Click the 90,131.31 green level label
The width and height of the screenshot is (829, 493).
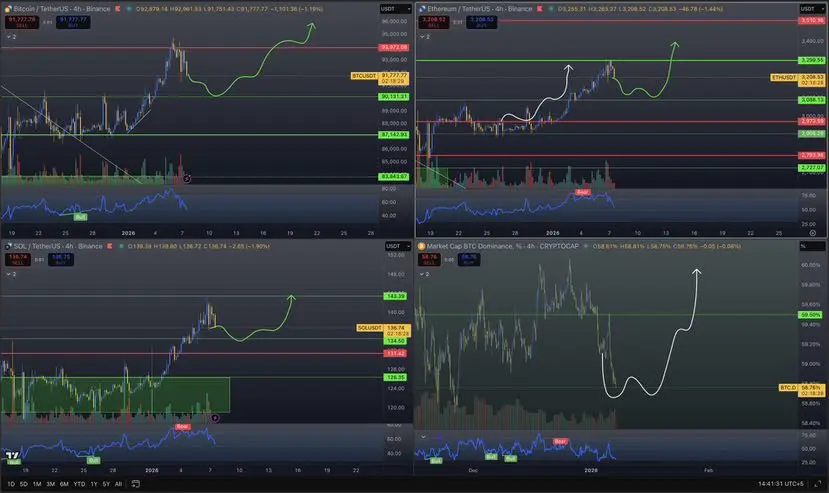tap(394, 97)
